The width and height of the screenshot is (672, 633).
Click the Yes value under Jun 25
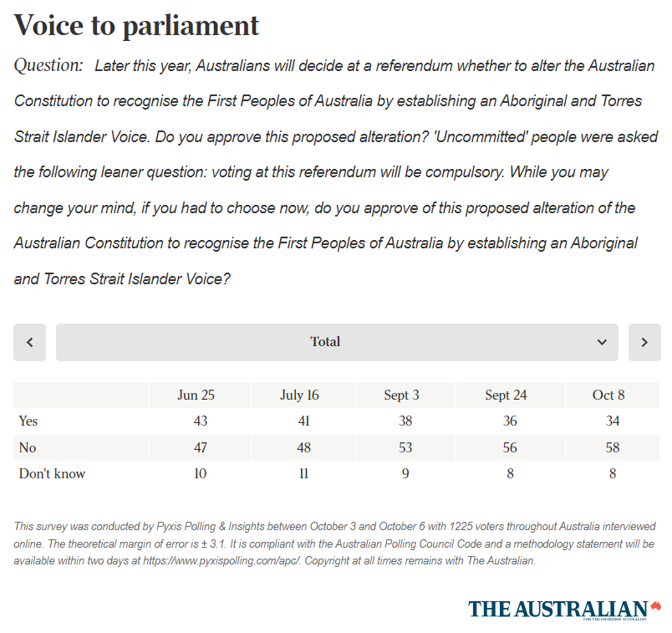tap(201, 421)
